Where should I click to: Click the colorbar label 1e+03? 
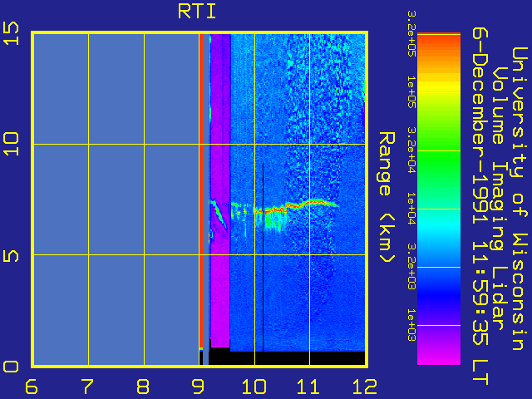click(411, 325)
